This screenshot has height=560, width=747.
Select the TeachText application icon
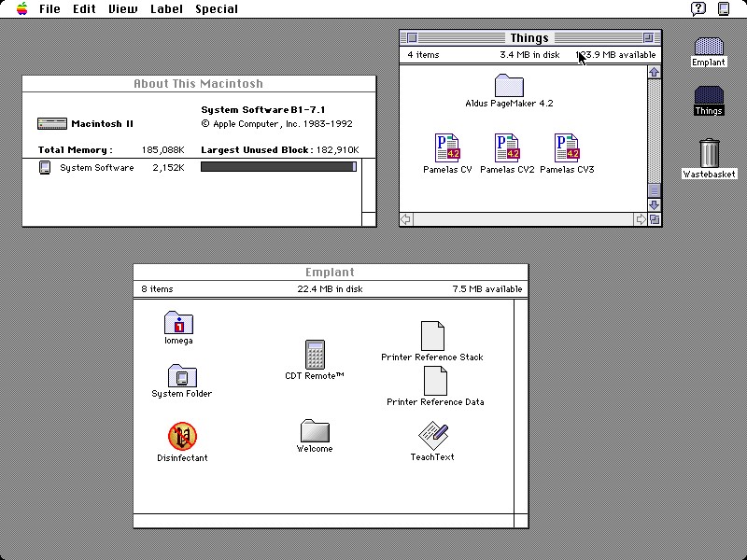point(432,436)
